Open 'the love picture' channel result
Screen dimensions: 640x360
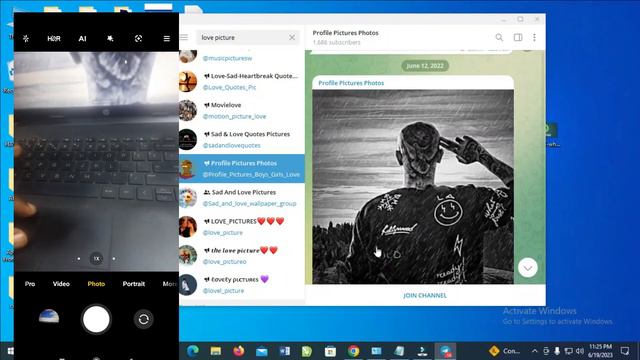(242, 256)
